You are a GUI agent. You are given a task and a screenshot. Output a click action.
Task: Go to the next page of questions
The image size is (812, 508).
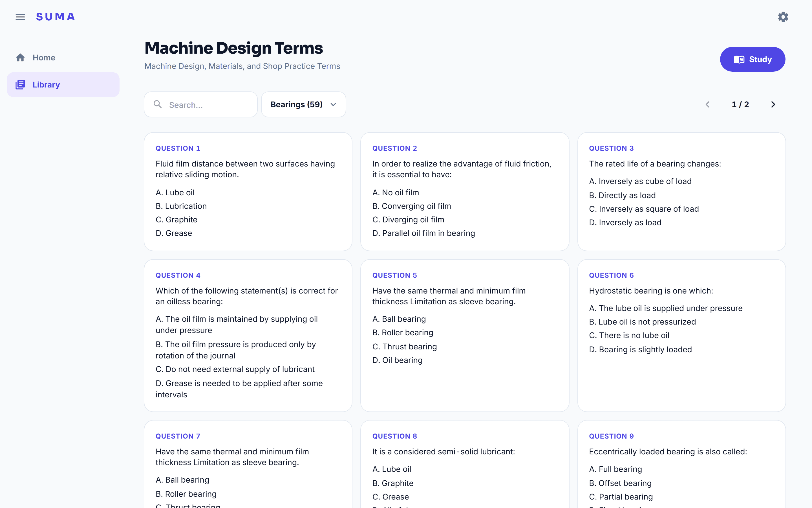point(773,104)
